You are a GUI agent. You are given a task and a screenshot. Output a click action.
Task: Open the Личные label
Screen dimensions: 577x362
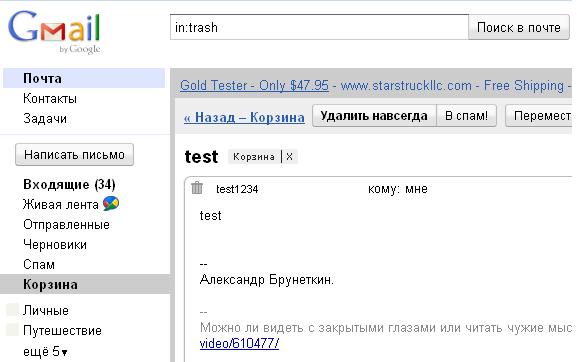pyautogui.click(x=46, y=310)
